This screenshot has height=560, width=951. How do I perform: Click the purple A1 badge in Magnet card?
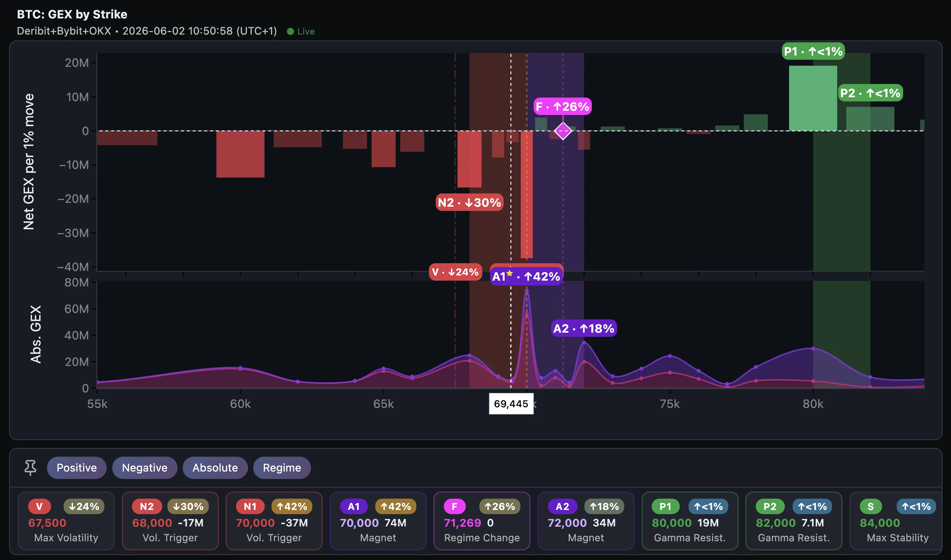(354, 506)
